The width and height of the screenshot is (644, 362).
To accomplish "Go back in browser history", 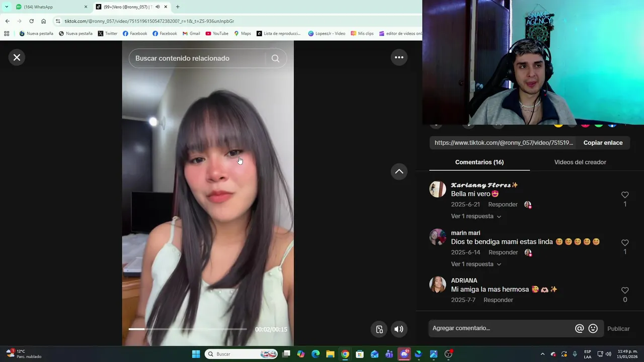I will click(7, 21).
